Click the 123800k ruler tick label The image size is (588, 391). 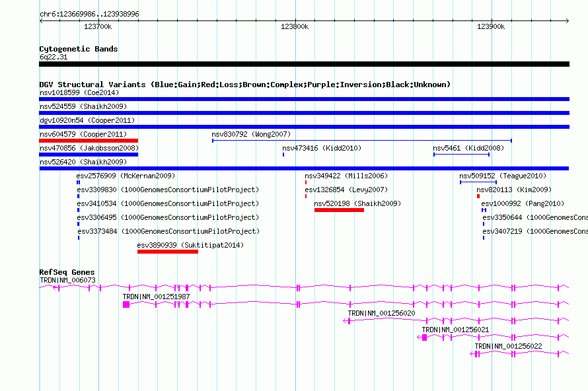click(295, 26)
